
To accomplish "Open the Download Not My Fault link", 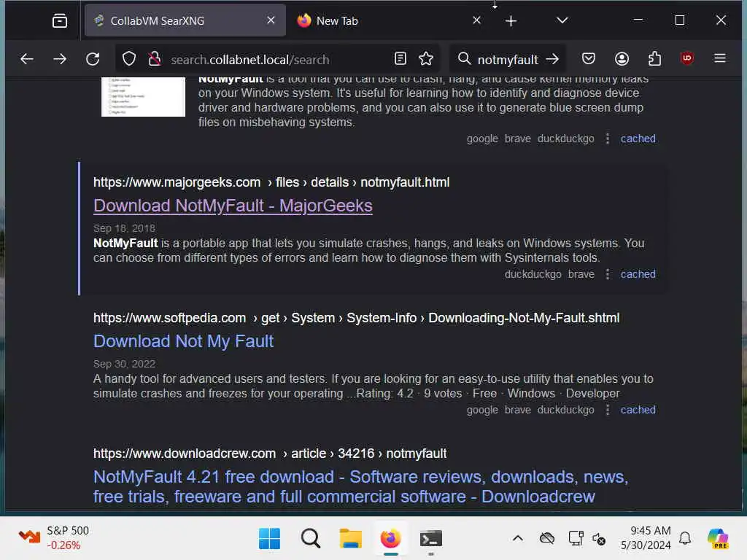I will click(183, 341).
